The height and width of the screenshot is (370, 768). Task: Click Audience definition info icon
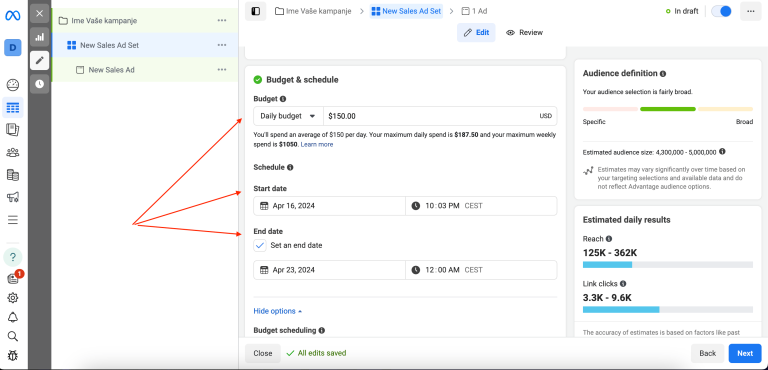coord(663,74)
